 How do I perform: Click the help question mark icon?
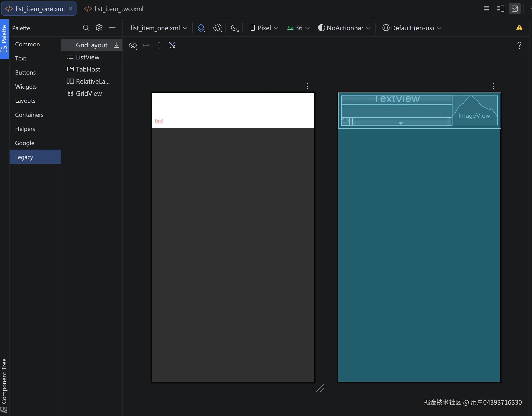coord(519,45)
